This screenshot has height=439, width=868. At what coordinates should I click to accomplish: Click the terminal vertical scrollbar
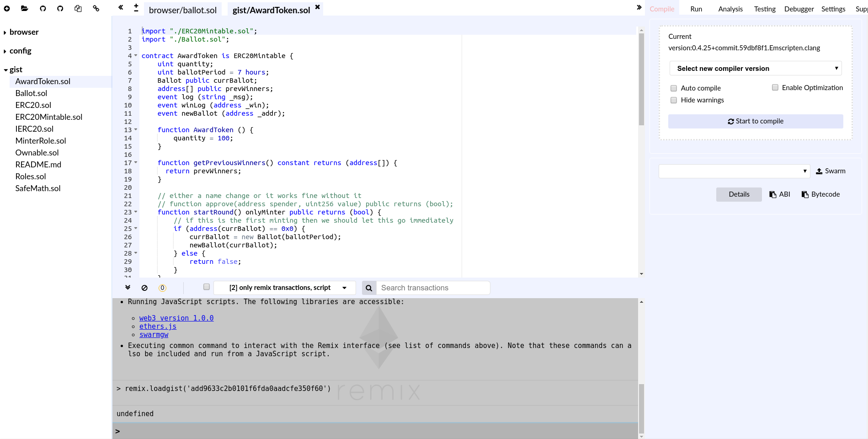click(x=641, y=408)
